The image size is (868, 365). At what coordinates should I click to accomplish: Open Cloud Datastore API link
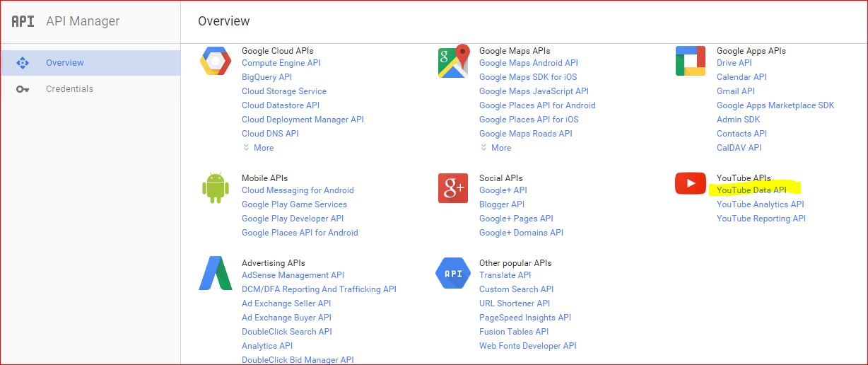coord(281,105)
